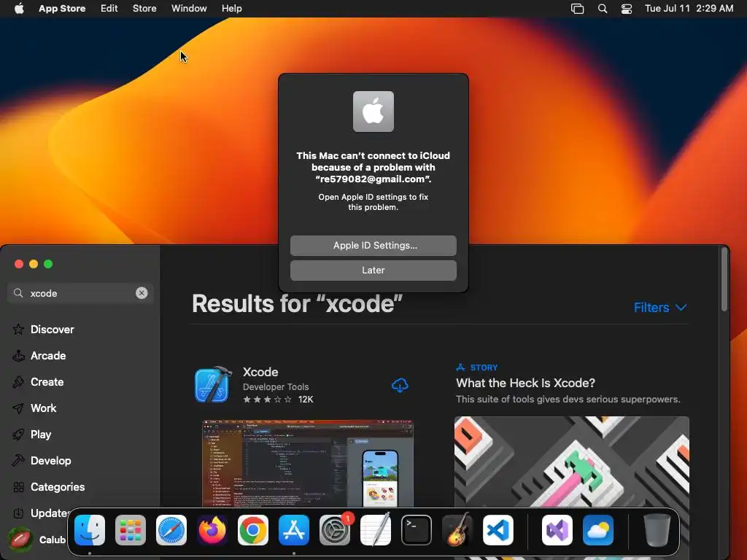
Task: Dismiss the iCloud dialog with Later
Action: [373, 270]
